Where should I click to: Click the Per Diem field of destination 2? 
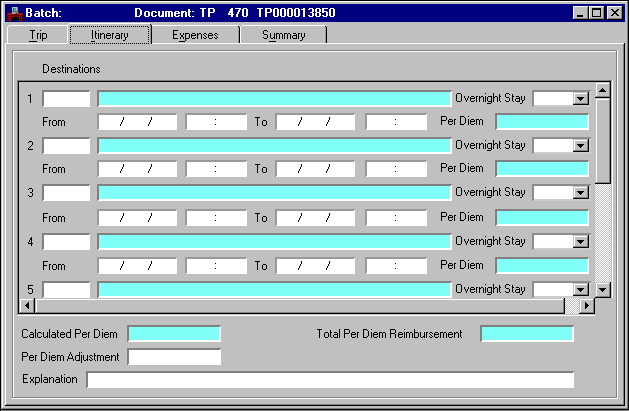click(x=542, y=169)
